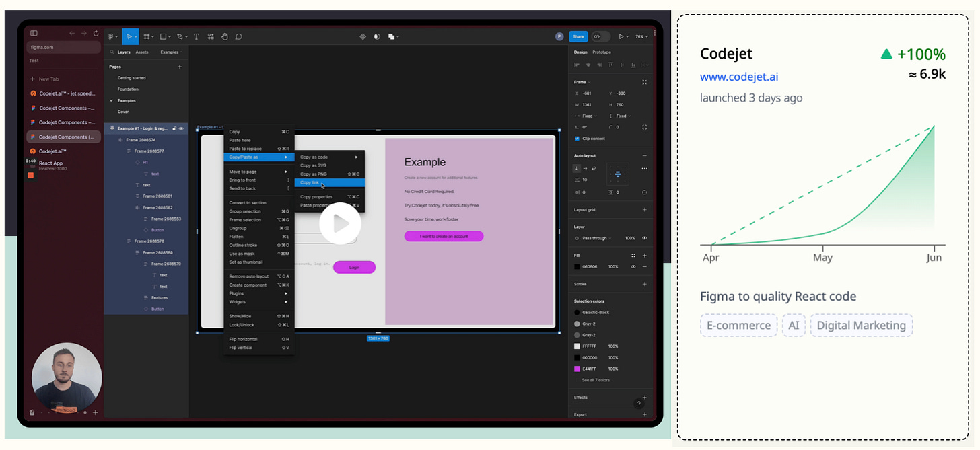Image resolution: width=980 pixels, height=450 pixels.
Task: Select the Text tool
Action: pos(197,36)
